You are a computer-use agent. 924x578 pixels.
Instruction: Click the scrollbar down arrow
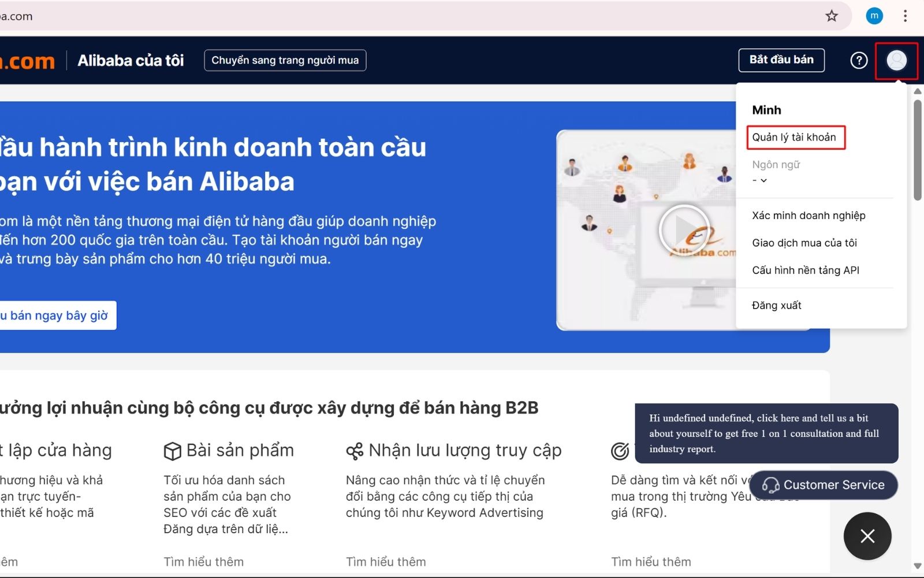pyautogui.click(x=918, y=566)
